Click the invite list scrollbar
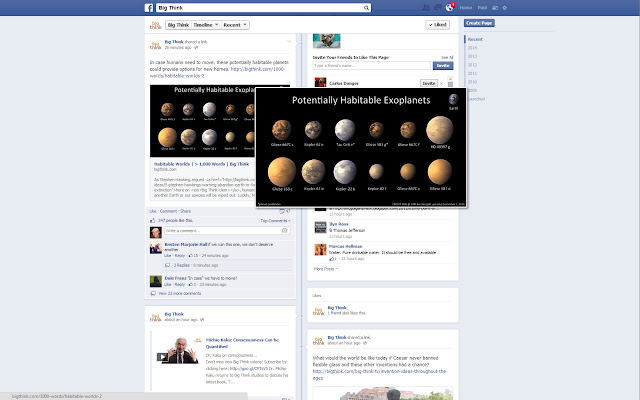Image resolution: width=640 pixels, height=400 pixels. (x=450, y=82)
